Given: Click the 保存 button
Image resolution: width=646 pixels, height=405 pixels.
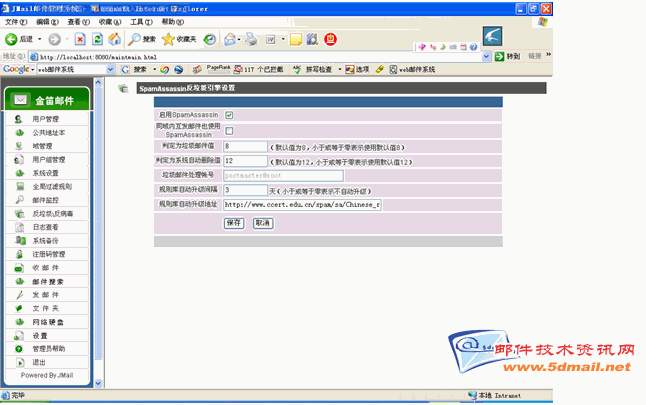Looking at the screenshot, I should click(234, 223).
